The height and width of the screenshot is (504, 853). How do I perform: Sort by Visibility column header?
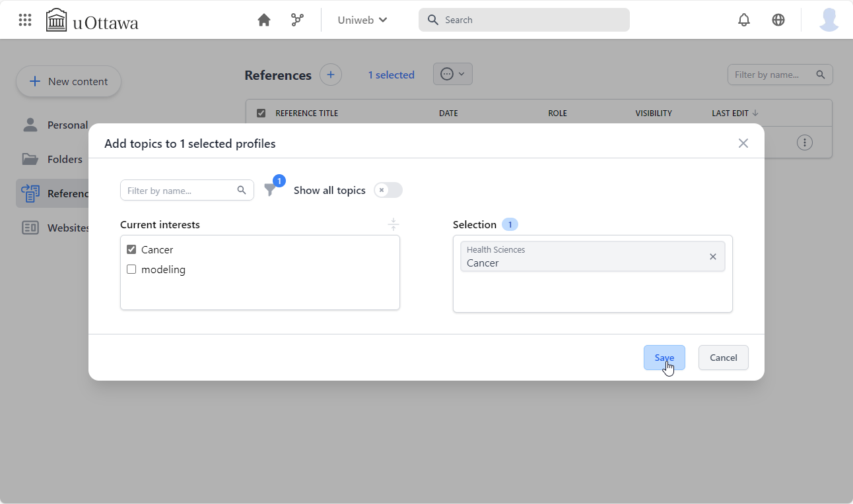point(654,113)
